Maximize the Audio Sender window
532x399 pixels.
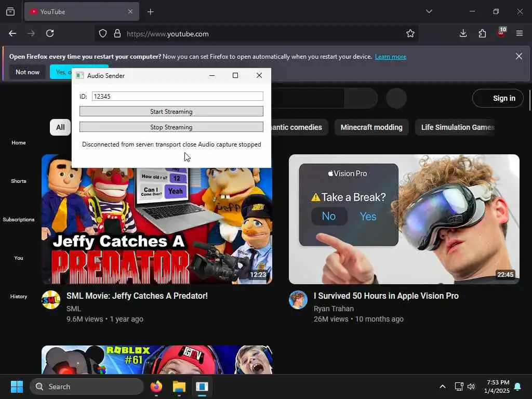235,75
